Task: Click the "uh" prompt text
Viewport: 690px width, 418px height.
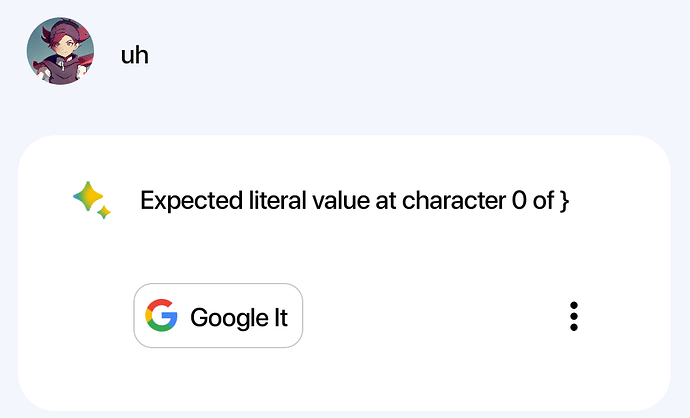Action: [134, 54]
